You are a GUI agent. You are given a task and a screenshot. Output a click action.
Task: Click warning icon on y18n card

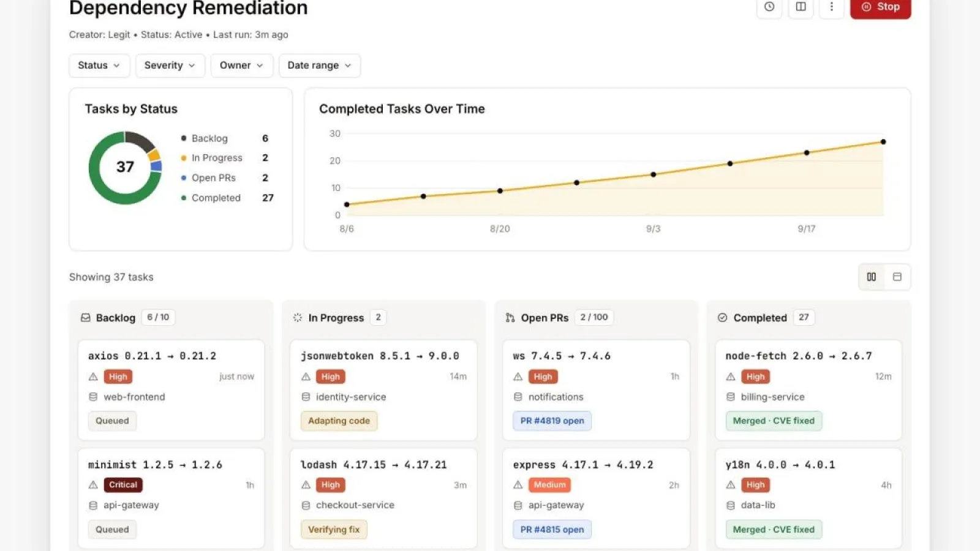[731, 485]
